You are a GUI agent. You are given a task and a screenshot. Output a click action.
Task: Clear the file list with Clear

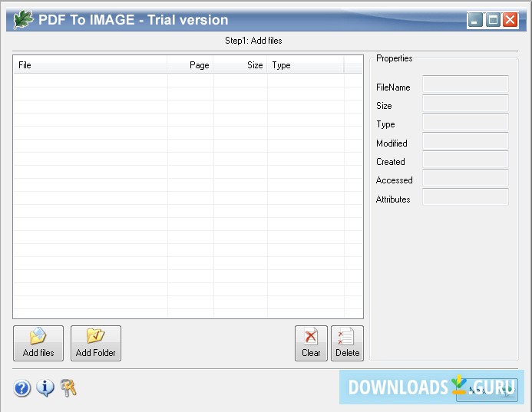coord(311,343)
